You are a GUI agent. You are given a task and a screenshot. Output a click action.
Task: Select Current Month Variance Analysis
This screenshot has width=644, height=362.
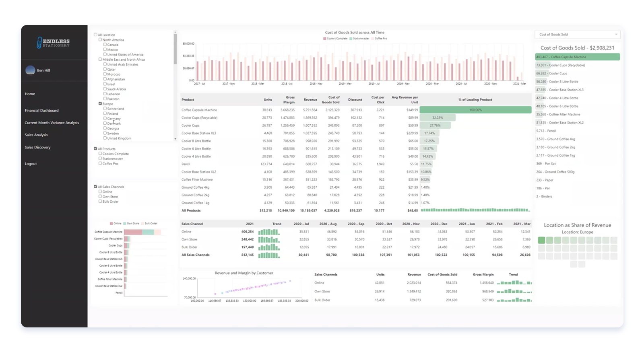[x=52, y=123]
